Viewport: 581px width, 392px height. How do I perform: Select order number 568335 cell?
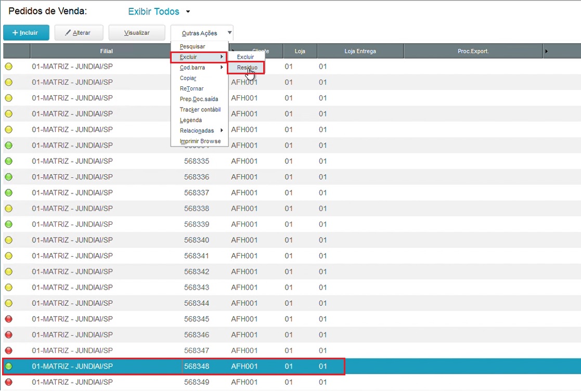tap(197, 161)
